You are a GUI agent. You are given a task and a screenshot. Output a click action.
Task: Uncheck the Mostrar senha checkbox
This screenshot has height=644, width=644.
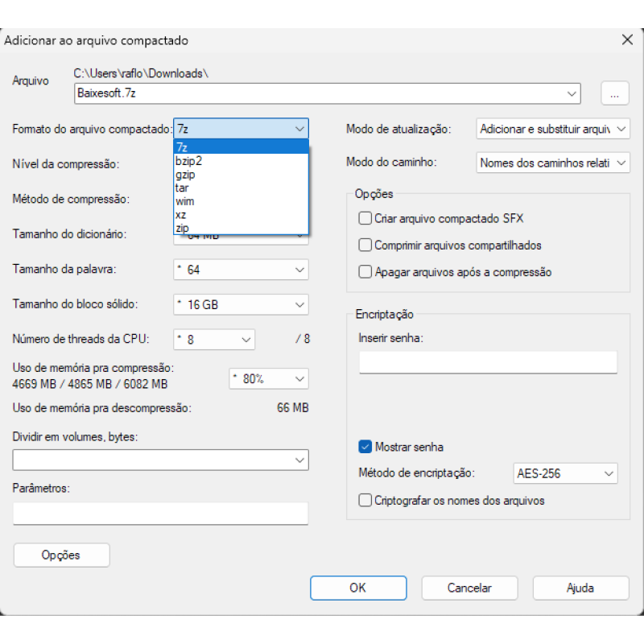[x=365, y=447]
